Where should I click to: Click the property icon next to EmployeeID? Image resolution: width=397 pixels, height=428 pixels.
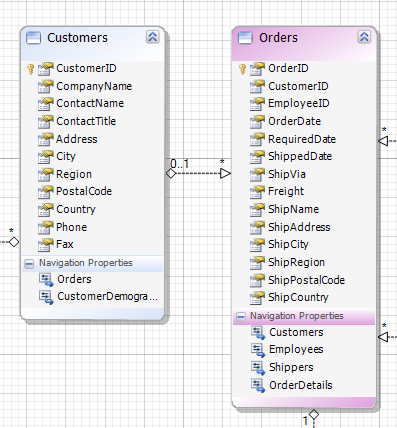tap(257, 104)
